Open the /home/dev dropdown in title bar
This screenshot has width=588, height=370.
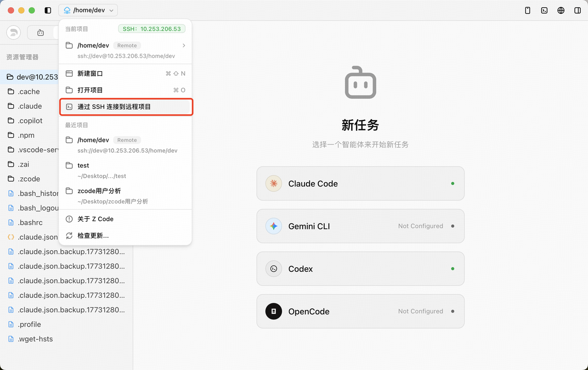pos(88,10)
